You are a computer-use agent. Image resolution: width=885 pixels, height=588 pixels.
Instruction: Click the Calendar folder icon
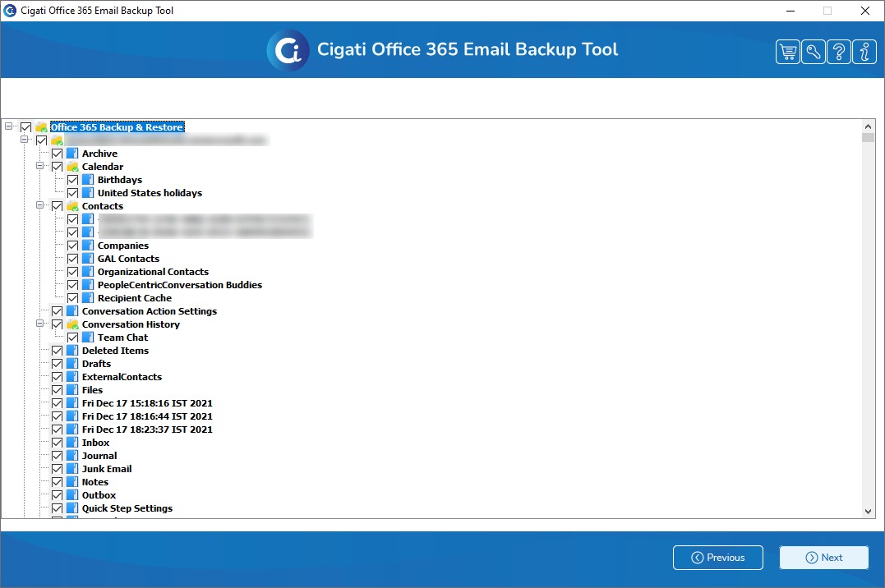[72, 167]
